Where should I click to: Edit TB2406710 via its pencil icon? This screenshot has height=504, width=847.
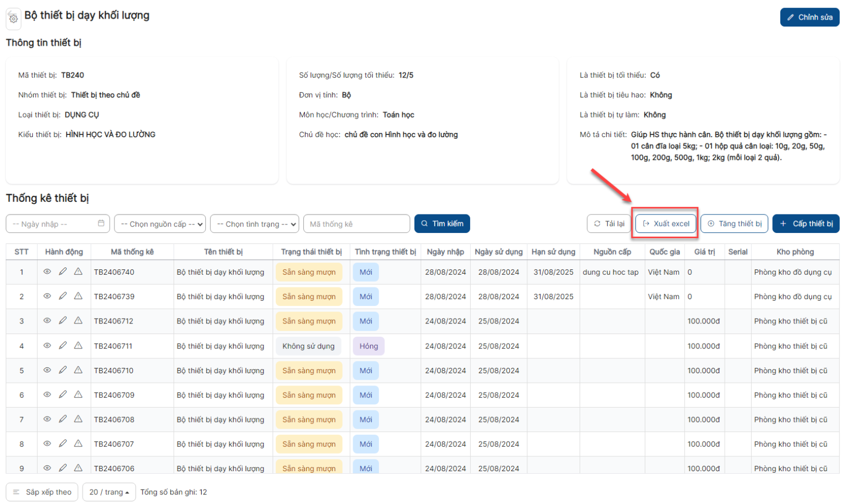[62, 370]
